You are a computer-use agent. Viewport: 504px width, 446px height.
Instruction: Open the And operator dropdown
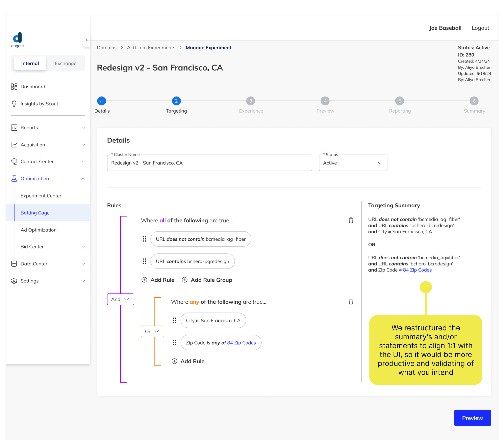coord(120,299)
